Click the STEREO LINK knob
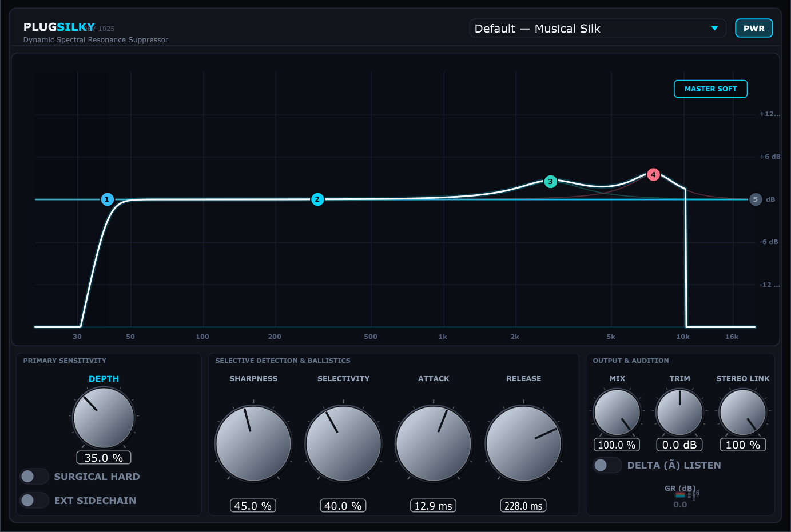 pyautogui.click(x=742, y=412)
